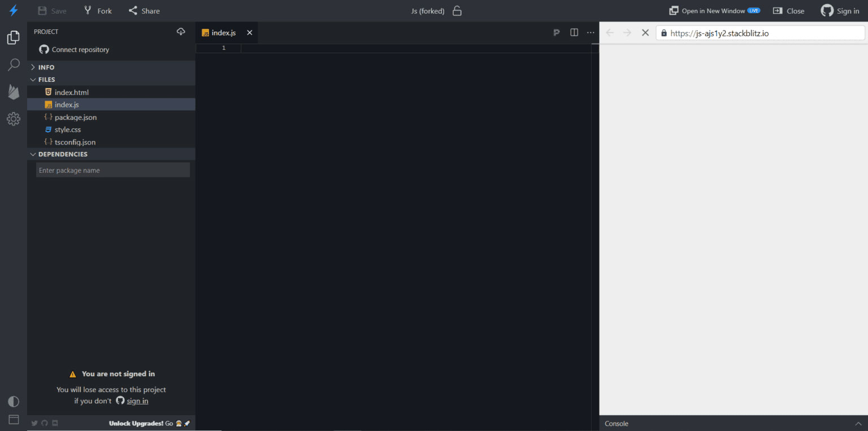The image size is (868, 431).
Task: Split the editor with split icon
Action: [574, 33]
